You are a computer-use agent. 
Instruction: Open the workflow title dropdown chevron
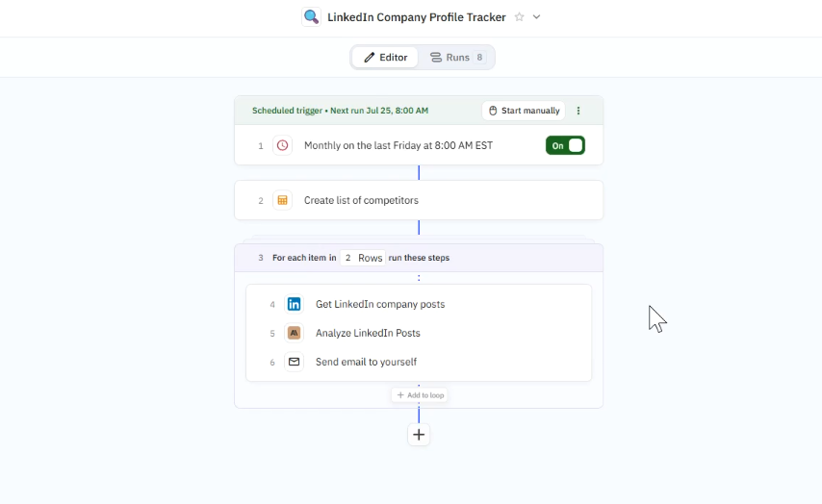coord(536,16)
